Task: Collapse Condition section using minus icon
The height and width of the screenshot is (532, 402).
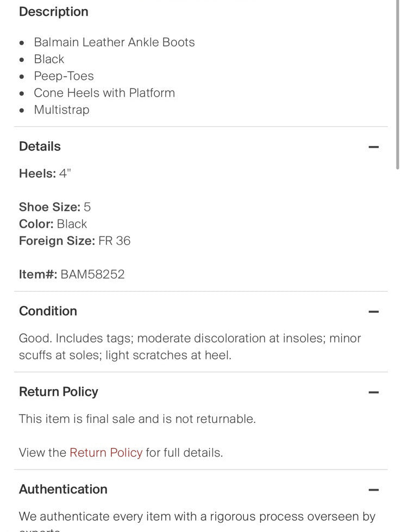Action: coord(373,312)
